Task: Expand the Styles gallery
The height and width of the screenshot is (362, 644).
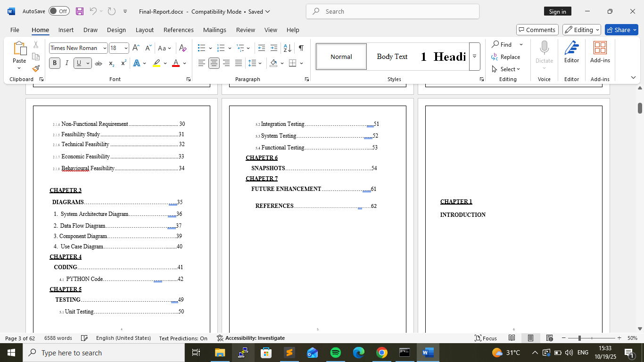Action: tap(474, 57)
